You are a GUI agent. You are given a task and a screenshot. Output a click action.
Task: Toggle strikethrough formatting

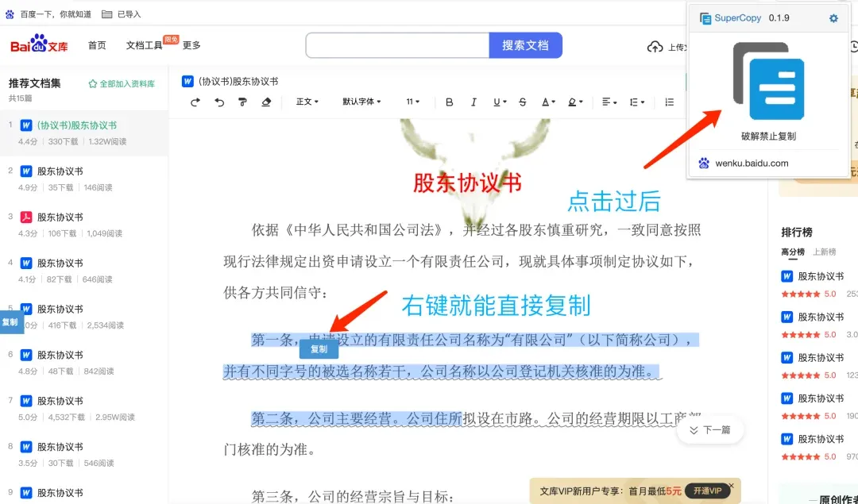click(x=523, y=102)
